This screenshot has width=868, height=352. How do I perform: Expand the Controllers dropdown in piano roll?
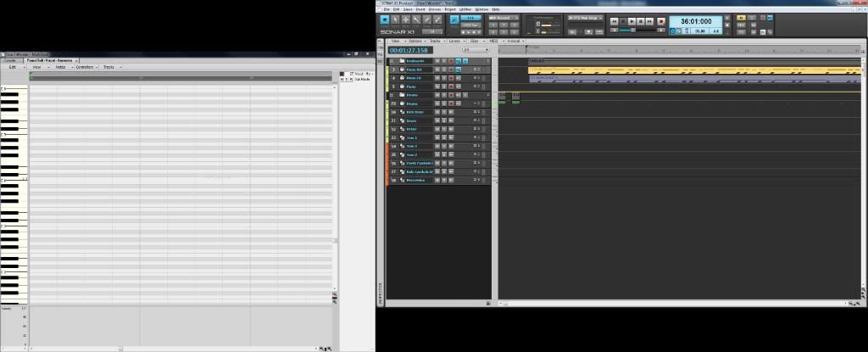pos(86,67)
